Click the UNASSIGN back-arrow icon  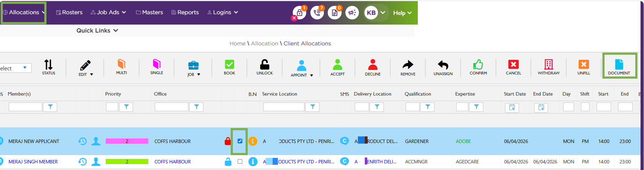(x=443, y=65)
